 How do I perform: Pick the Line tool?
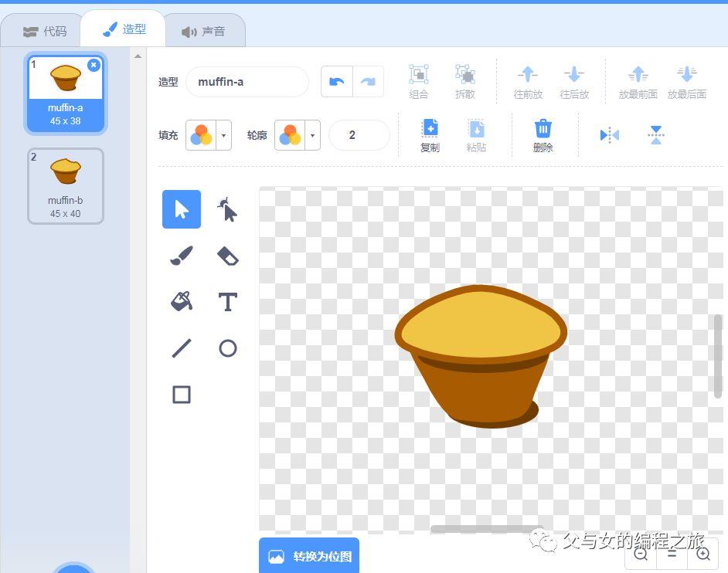coord(182,348)
